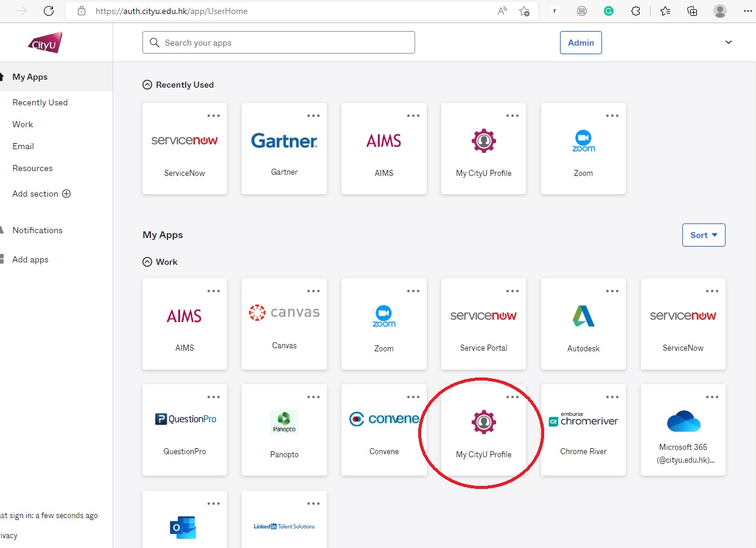The height and width of the screenshot is (548, 756).
Task: Open the user account dropdown chevron
Action: (x=729, y=43)
